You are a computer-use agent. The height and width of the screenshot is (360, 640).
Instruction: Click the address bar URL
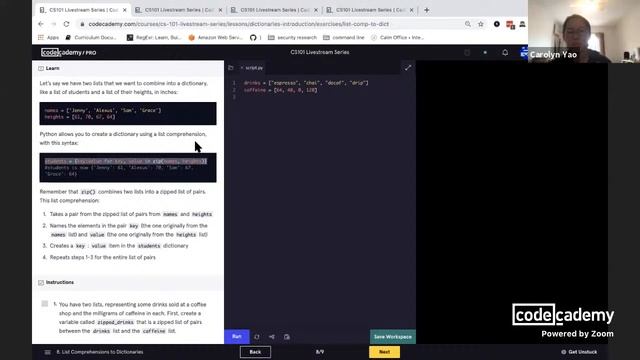click(x=238, y=24)
